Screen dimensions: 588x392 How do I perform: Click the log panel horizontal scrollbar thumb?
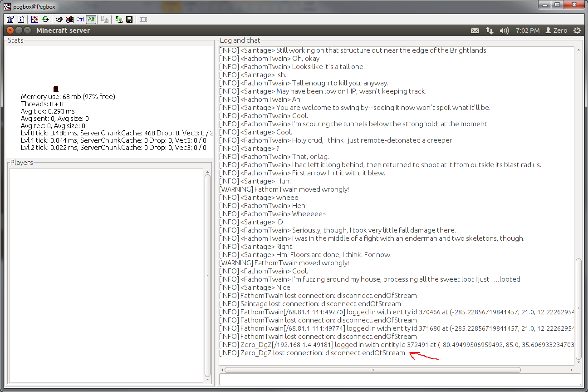click(372, 370)
